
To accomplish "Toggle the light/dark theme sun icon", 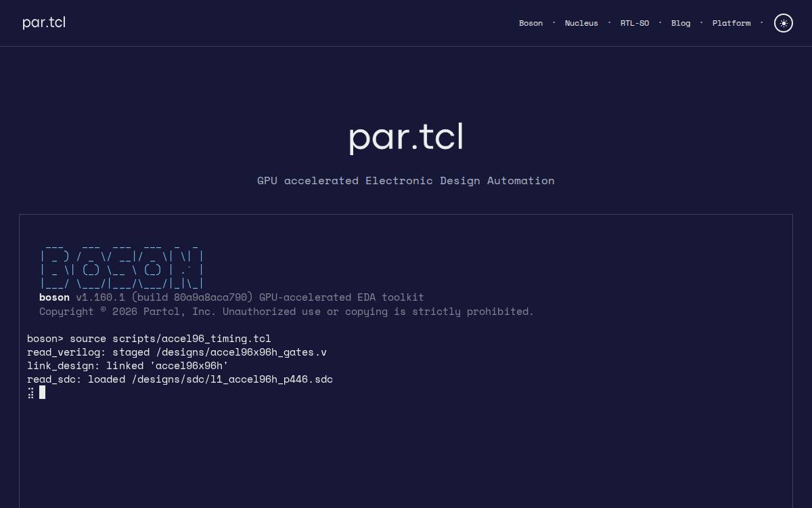I will (x=784, y=23).
